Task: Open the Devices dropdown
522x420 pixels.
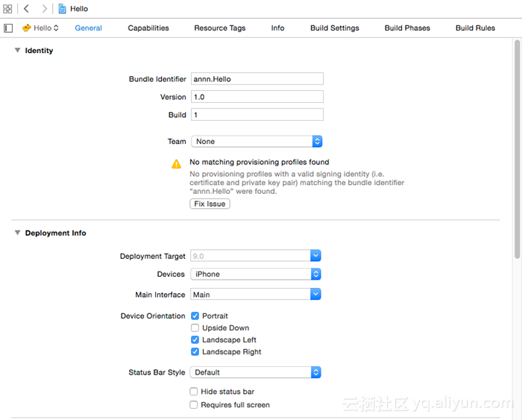Action: tap(255, 274)
